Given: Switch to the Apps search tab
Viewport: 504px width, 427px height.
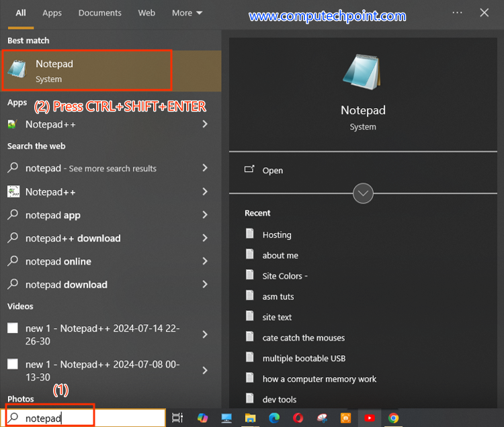Looking at the screenshot, I should pos(52,13).
